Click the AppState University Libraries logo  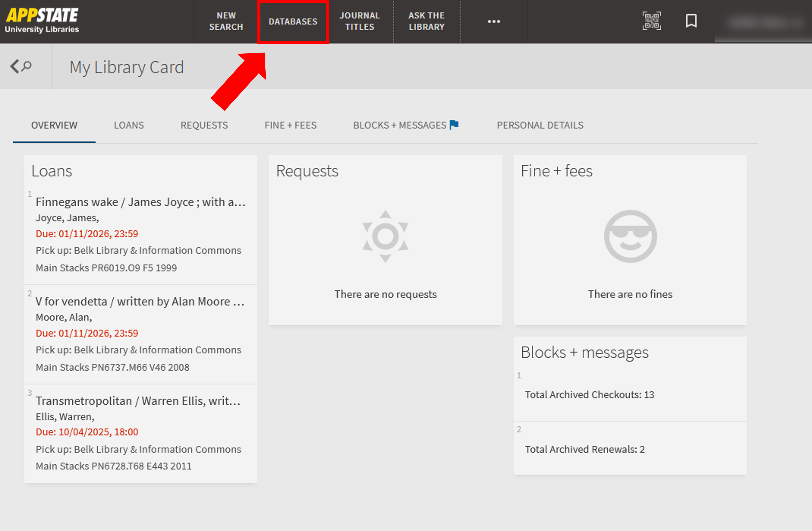click(x=42, y=21)
